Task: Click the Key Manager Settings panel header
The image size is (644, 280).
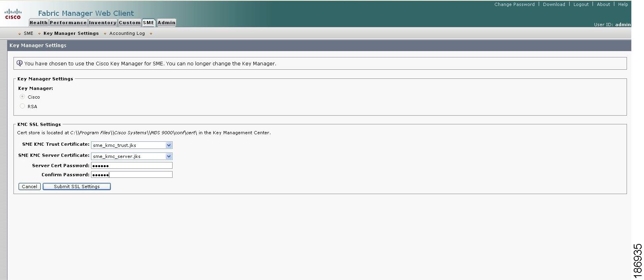Action: pos(319,45)
